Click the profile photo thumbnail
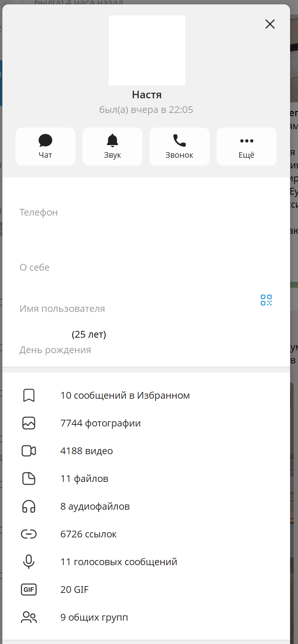The image size is (298, 644). (147, 50)
